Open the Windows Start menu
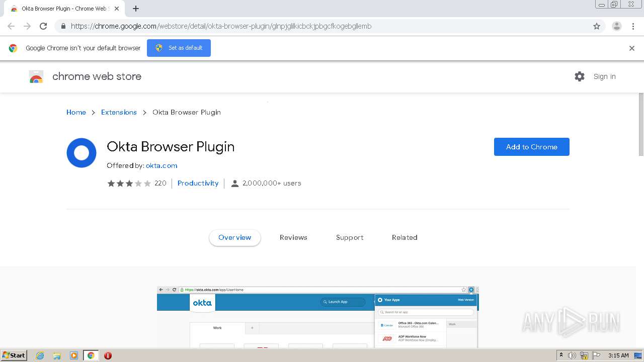 coord(14,355)
